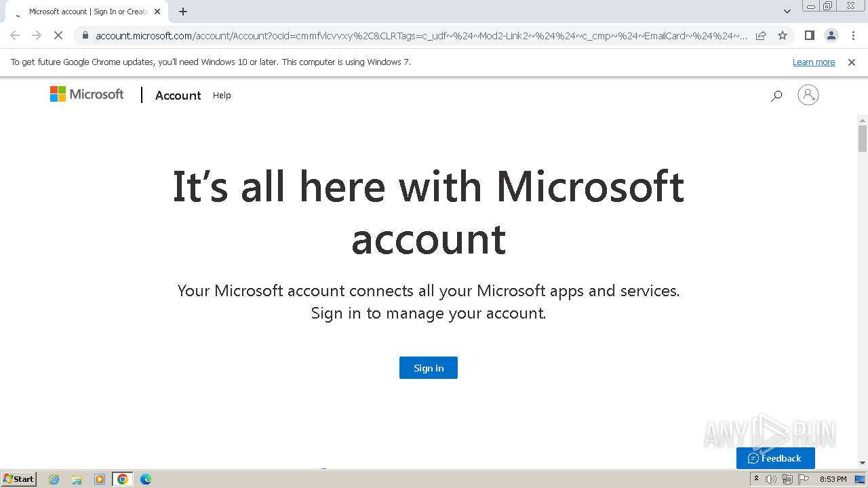Open a new tab
868x488 pixels.
(183, 12)
